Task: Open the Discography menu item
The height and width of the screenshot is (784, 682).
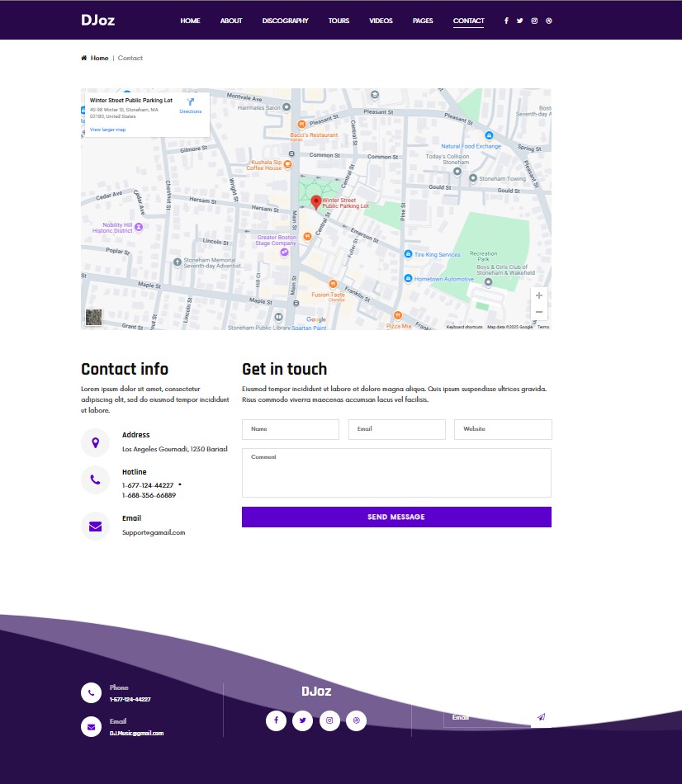Action: (285, 21)
